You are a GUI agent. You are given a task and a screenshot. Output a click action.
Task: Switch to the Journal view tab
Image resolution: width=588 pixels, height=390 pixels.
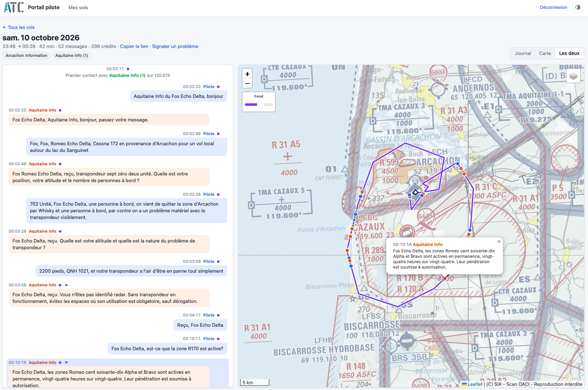523,53
